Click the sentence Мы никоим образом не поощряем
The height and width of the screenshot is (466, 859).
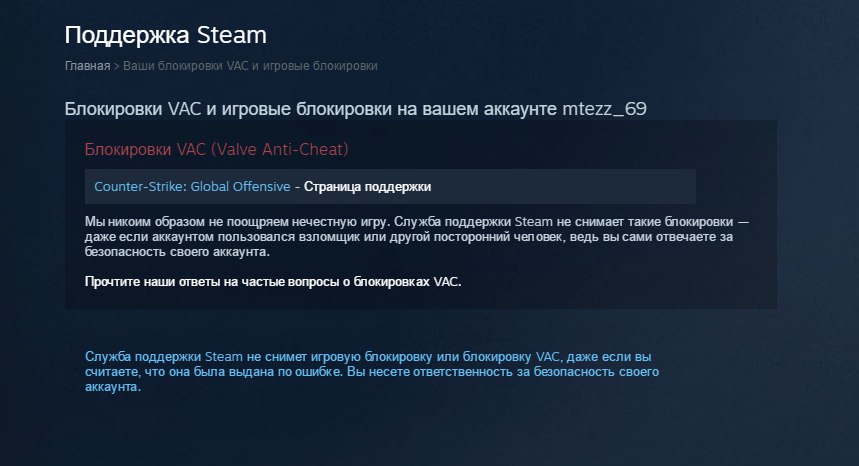click(x=237, y=222)
